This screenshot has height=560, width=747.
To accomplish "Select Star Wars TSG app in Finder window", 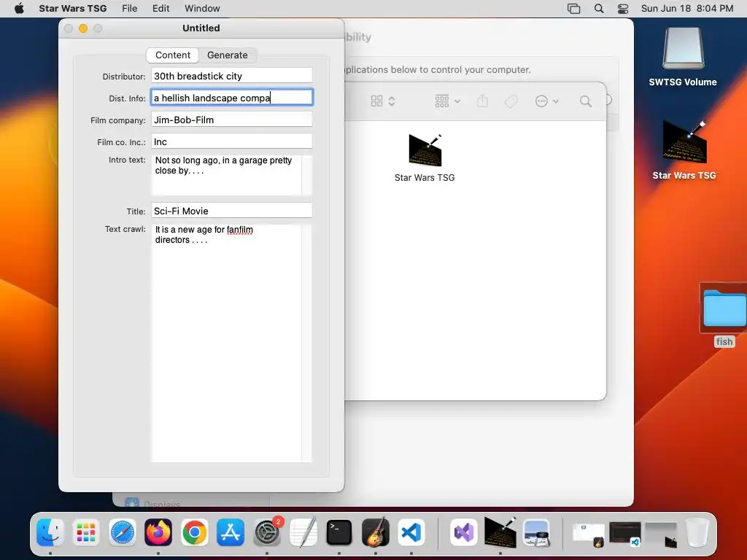I will click(x=425, y=157).
